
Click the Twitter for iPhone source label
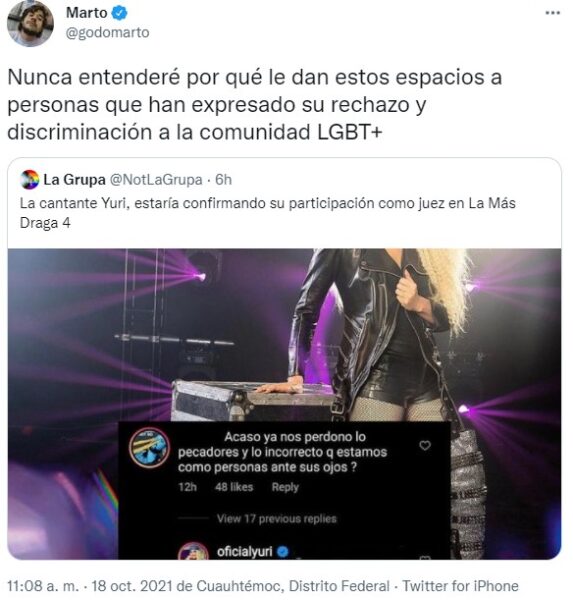[x=460, y=586]
